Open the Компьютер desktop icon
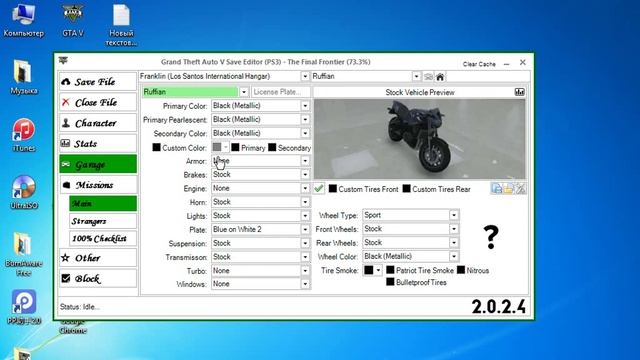The height and width of the screenshot is (360, 640). [23, 20]
